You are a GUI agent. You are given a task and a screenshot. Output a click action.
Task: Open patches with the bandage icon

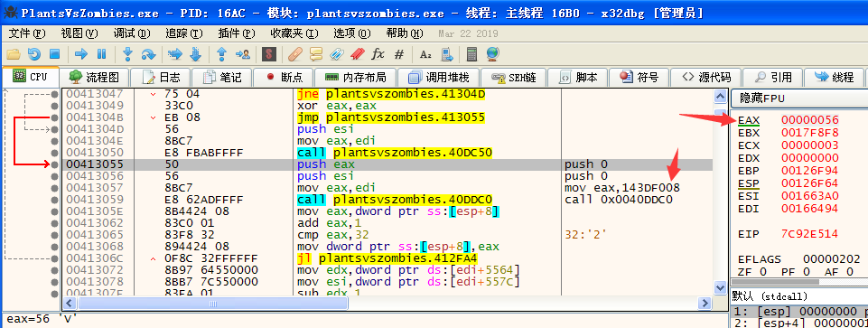pyautogui.click(x=295, y=53)
